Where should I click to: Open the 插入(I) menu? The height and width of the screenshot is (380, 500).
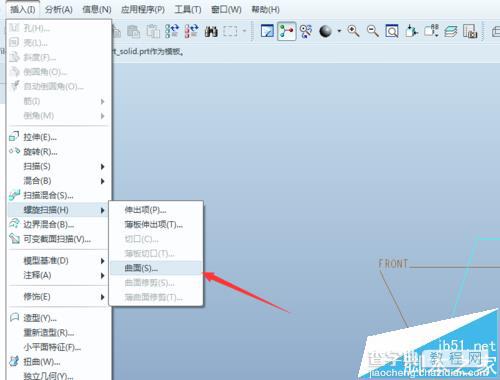point(23,9)
